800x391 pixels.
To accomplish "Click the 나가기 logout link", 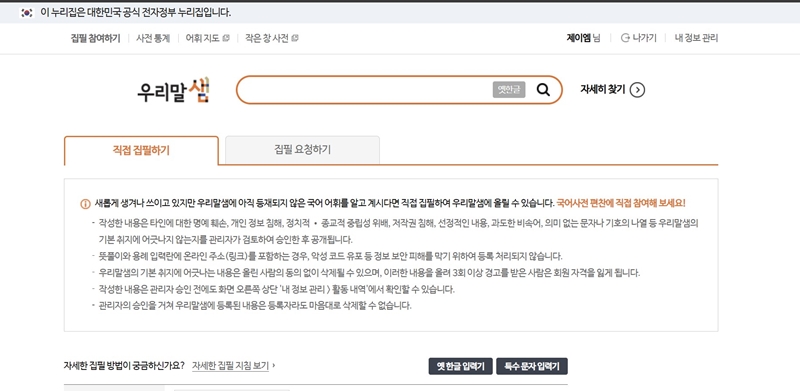I will pyautogui.click(x=638, y=38).
